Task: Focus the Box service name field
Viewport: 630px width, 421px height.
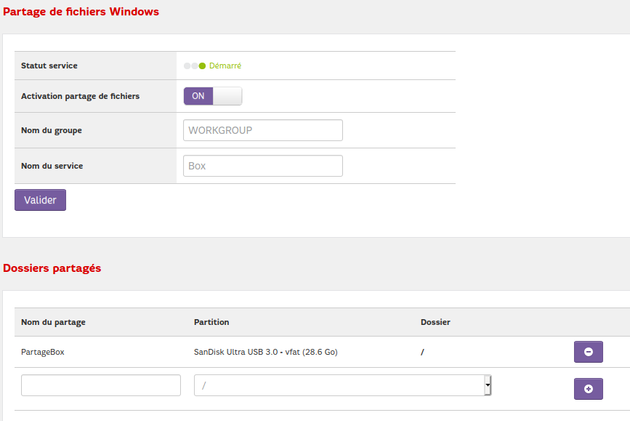Action: (263, 166)
